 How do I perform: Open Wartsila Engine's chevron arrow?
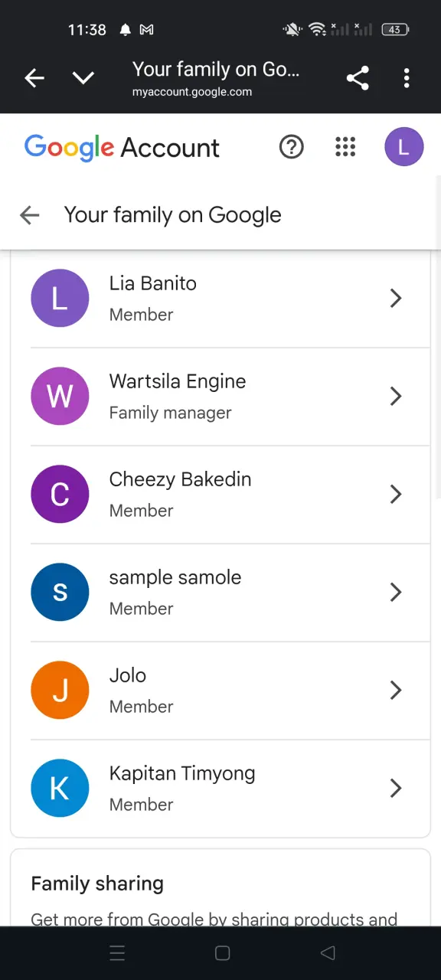click(396, 396)
